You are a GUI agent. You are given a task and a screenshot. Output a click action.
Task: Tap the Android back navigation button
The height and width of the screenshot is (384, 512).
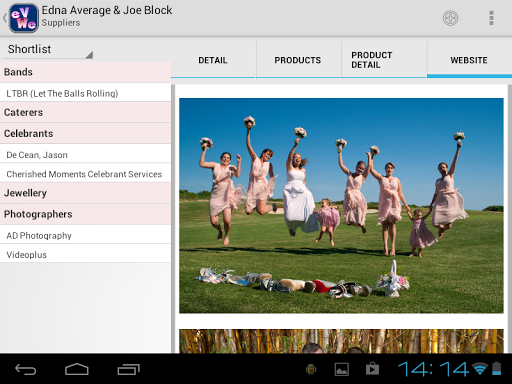[x=26, y=369]
